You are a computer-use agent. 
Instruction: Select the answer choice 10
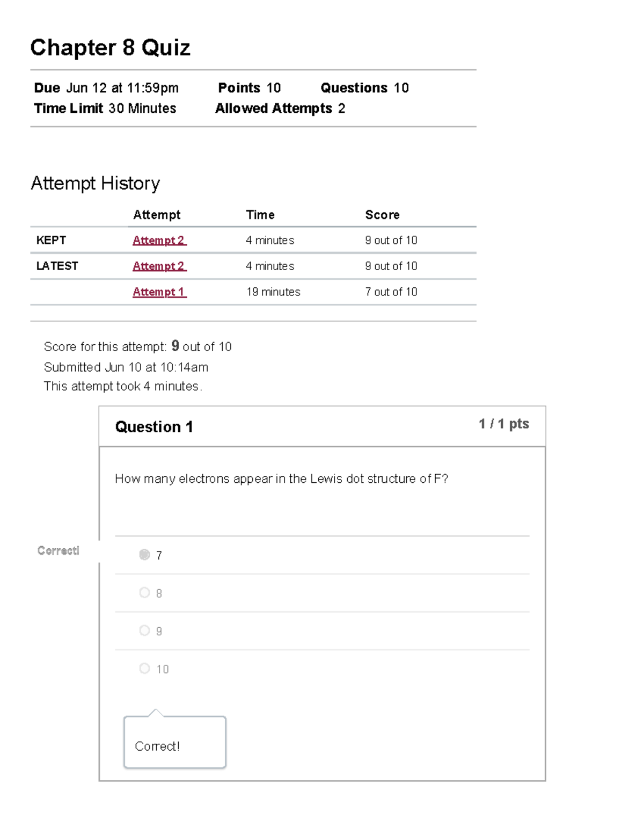click(144, 668)
